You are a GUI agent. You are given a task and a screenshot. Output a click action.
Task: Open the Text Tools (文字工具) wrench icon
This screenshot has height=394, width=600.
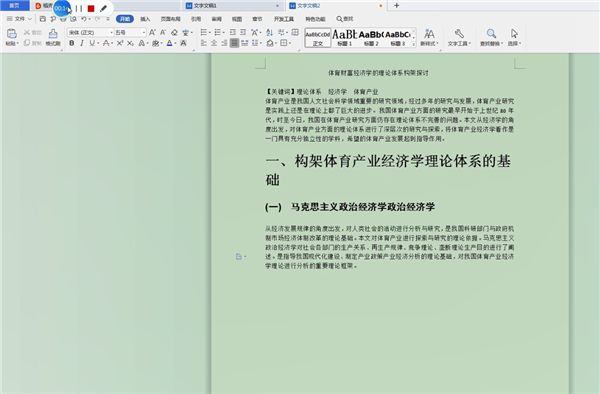[459, 34]
